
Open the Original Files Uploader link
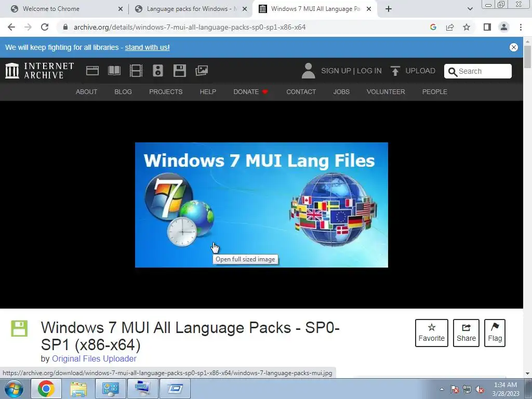click(94, 358)
